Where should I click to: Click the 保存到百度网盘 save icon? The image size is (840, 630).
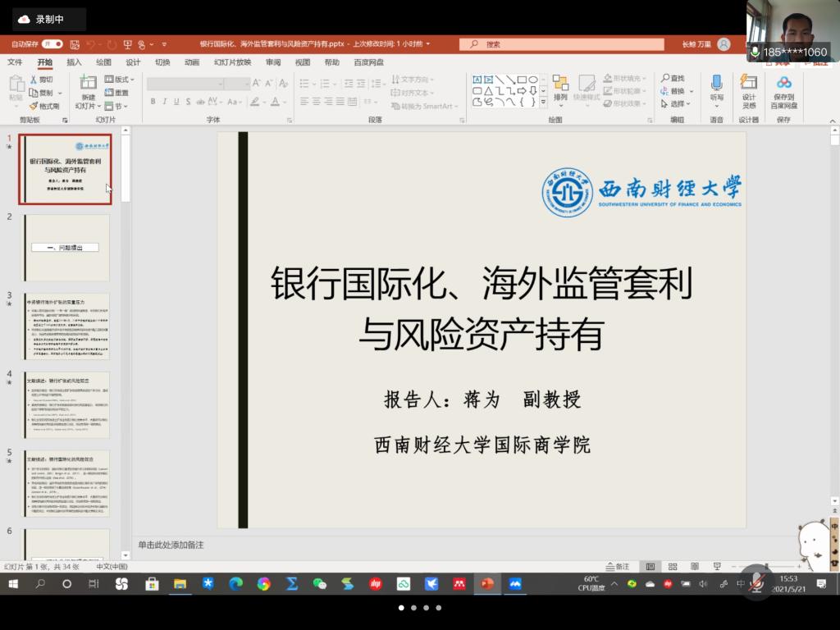[x=783, y=86]
